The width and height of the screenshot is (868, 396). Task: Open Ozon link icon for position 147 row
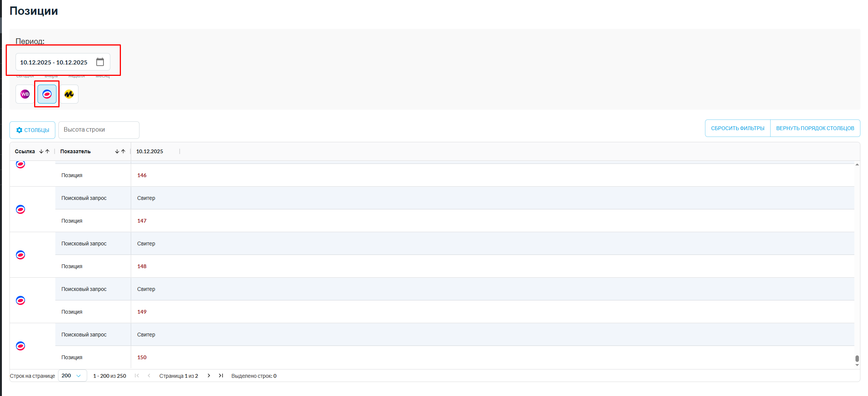tap(20, 209)
